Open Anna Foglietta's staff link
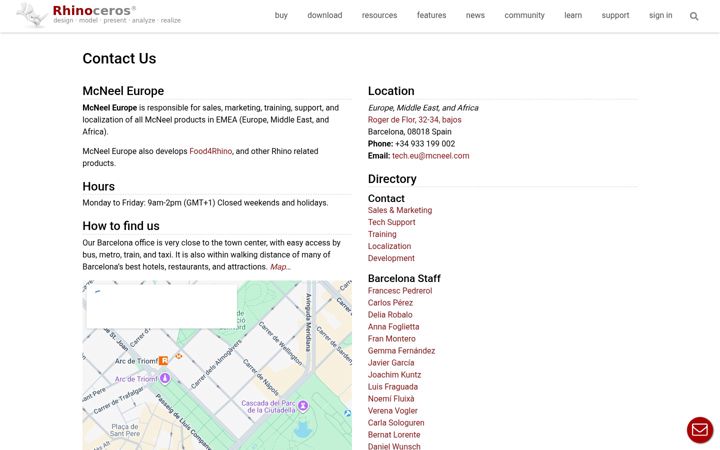Screen dimensions: 720x450 click(393, 326)
